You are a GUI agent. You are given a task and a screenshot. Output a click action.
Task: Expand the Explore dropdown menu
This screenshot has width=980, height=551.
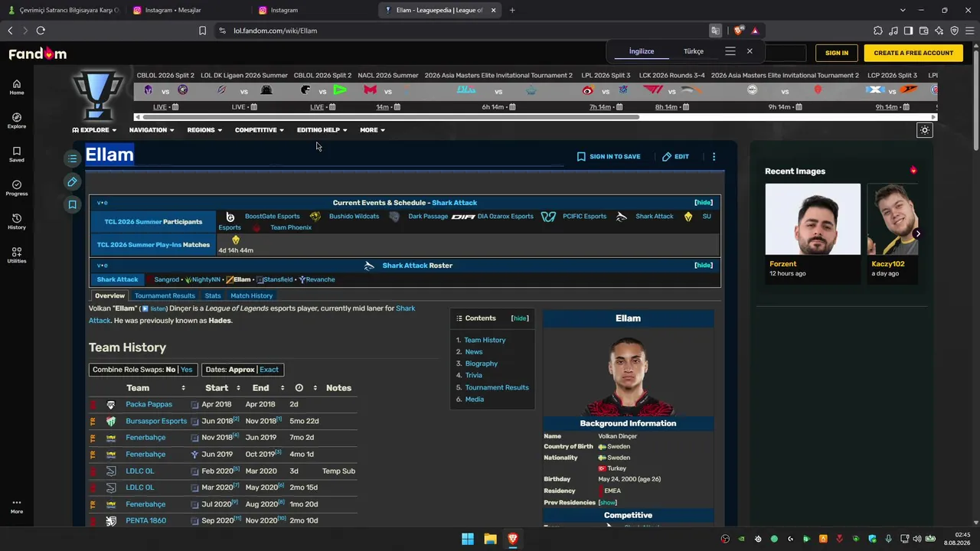pos(94,130)
